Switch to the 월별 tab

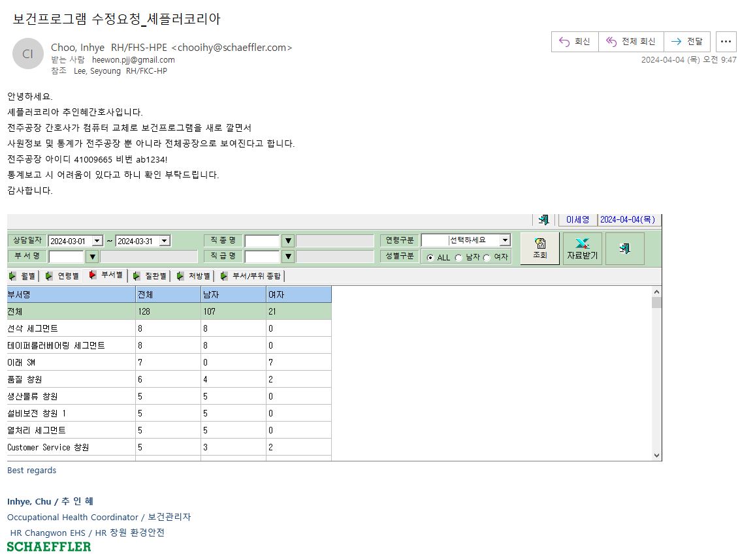click(23, 276)
